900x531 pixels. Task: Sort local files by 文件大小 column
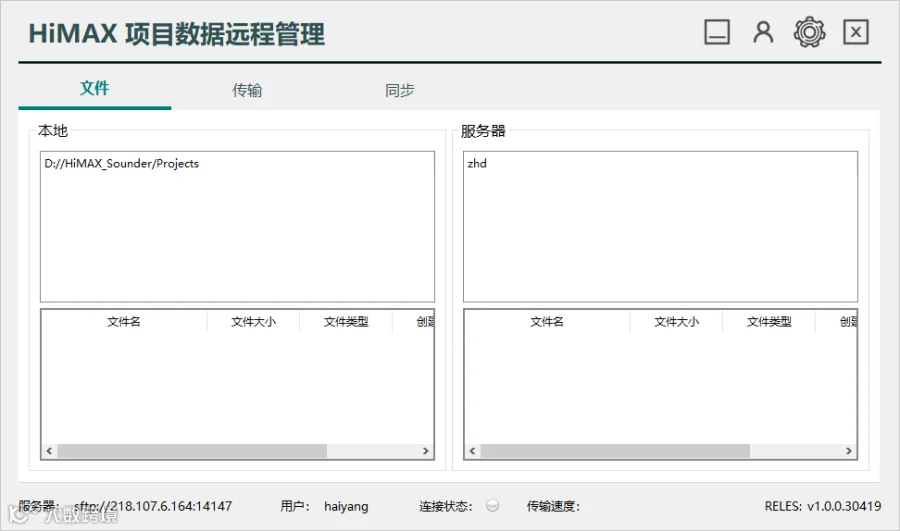[x=253, y=322]
